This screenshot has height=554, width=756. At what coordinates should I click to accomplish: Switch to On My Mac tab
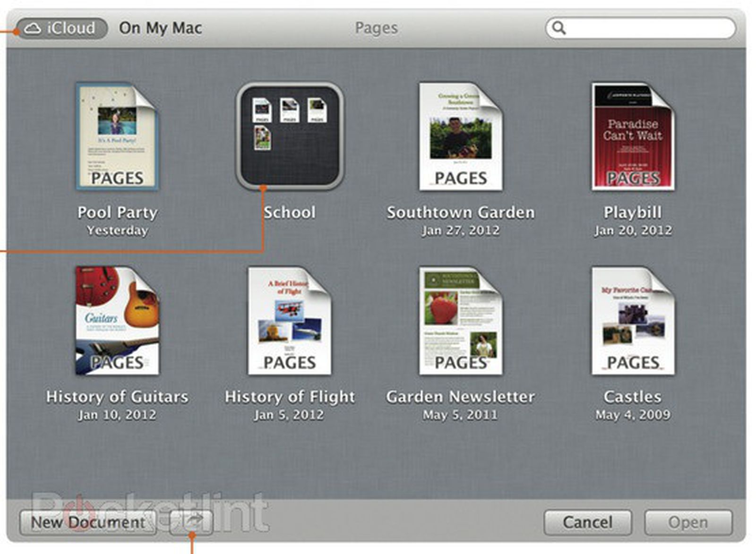tap(160, 28)
